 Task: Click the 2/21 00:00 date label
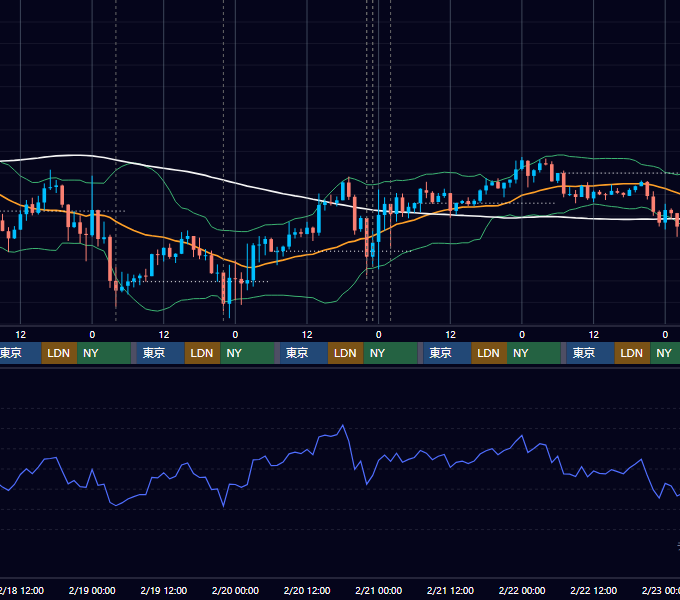pyautogui.click(x=379, y=590)
